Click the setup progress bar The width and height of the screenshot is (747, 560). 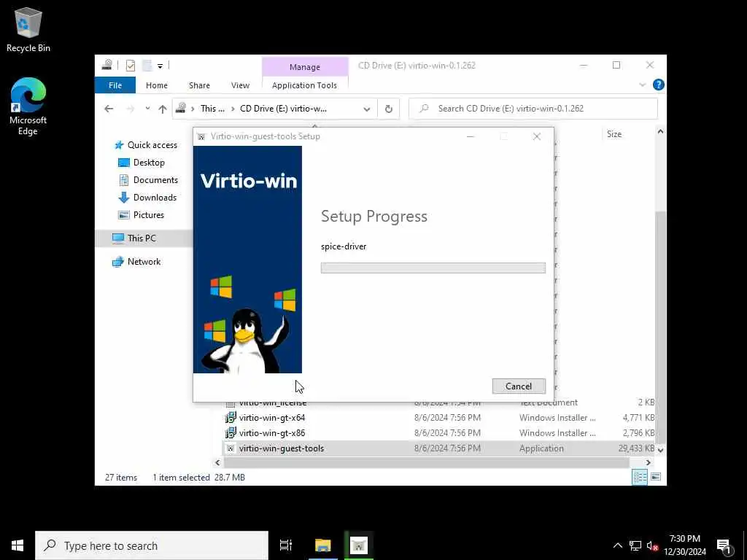coord(433,268)
